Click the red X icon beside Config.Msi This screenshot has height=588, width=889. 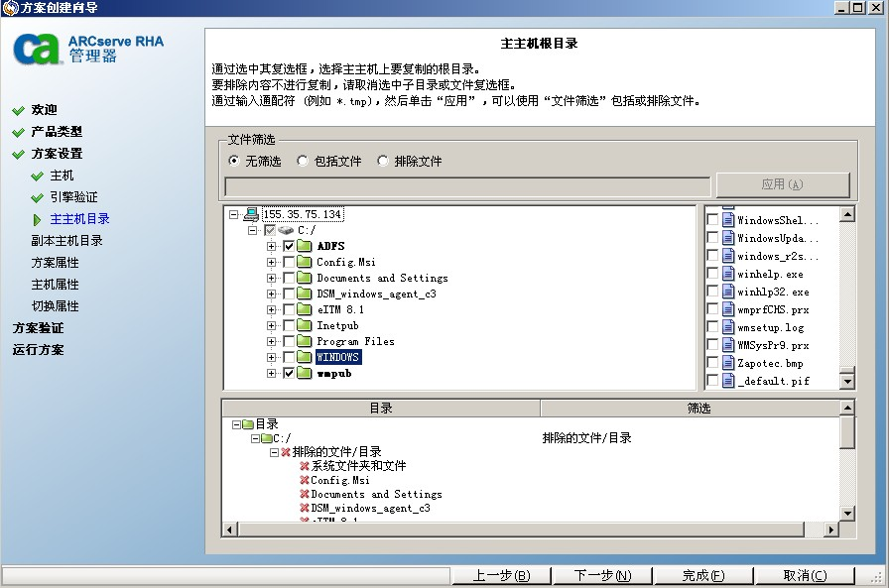click(x=305, y=480)
